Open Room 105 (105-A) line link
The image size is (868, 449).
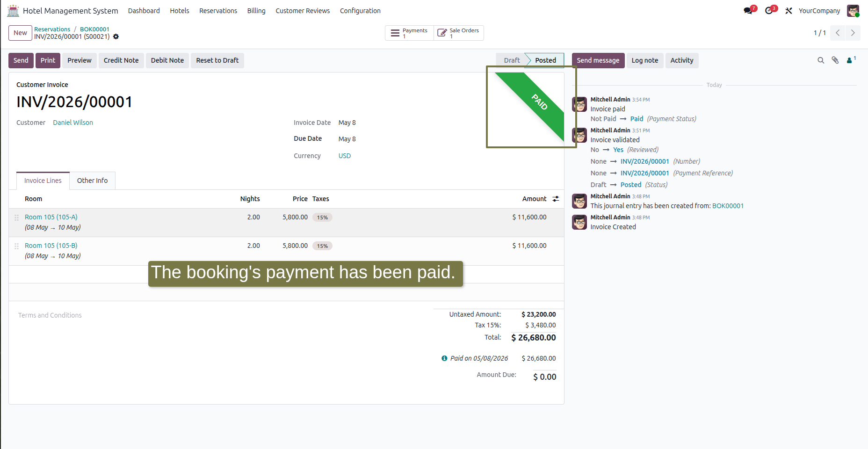51,217
